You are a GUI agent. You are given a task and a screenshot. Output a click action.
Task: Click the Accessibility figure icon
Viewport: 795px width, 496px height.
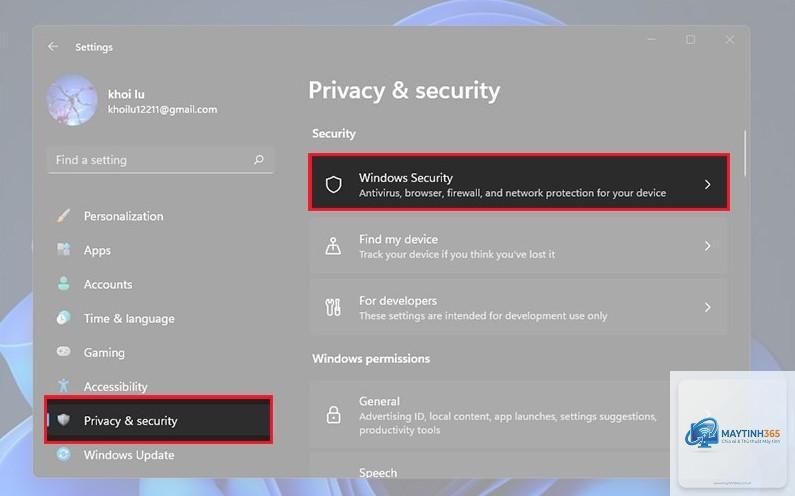click(63, 385)
